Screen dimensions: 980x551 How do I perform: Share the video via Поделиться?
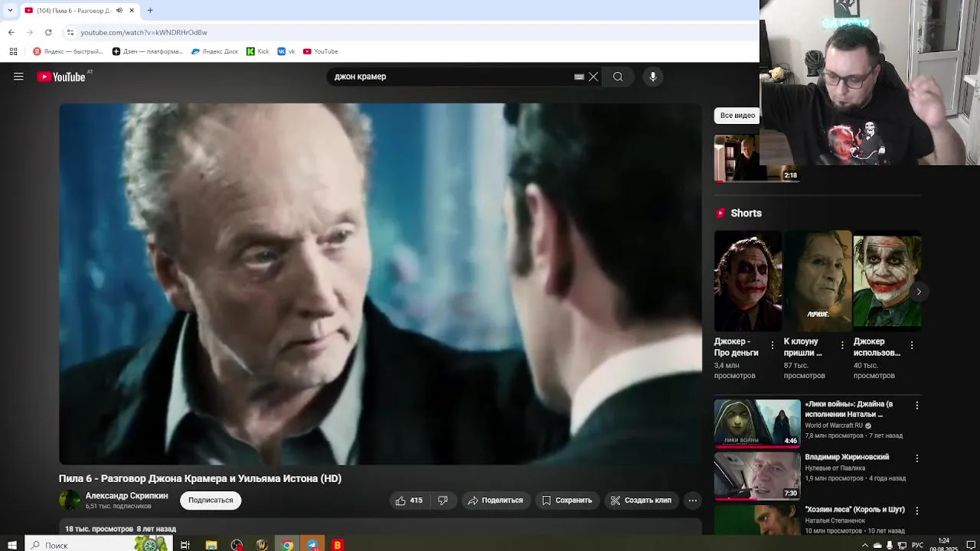point(495,500)
